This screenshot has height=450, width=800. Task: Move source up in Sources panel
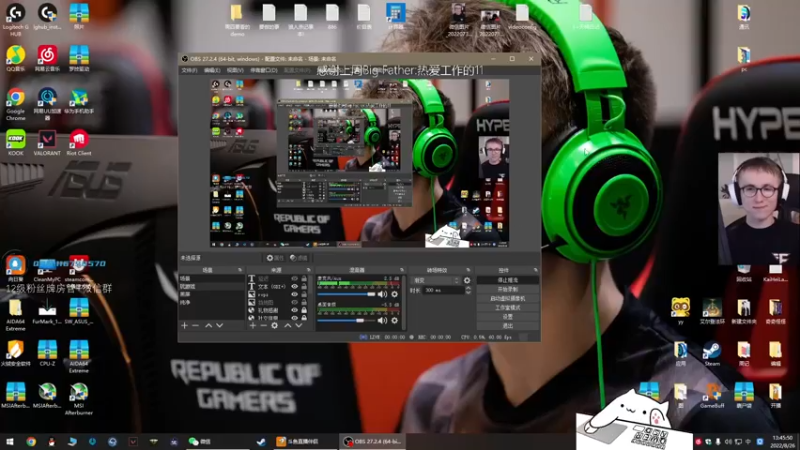(288, 326)
